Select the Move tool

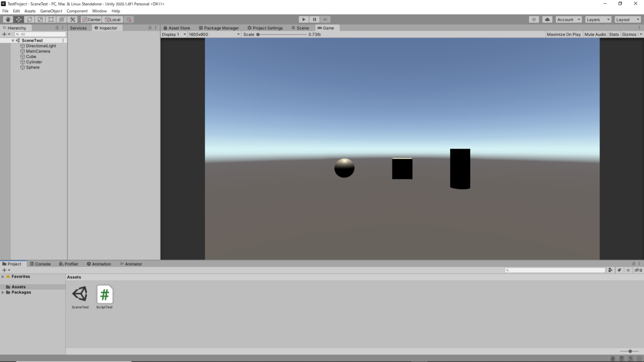19,19
